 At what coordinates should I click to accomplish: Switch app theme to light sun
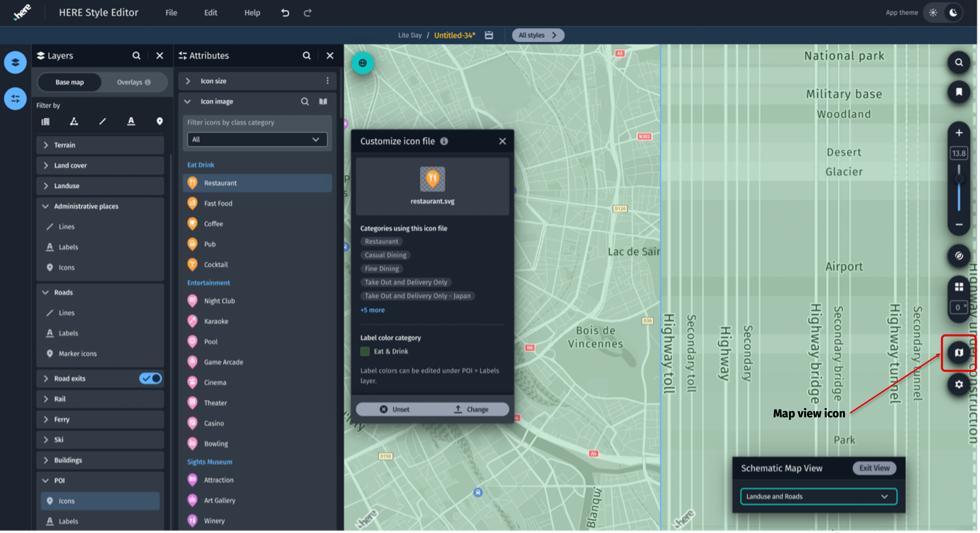tap(933, 13)
